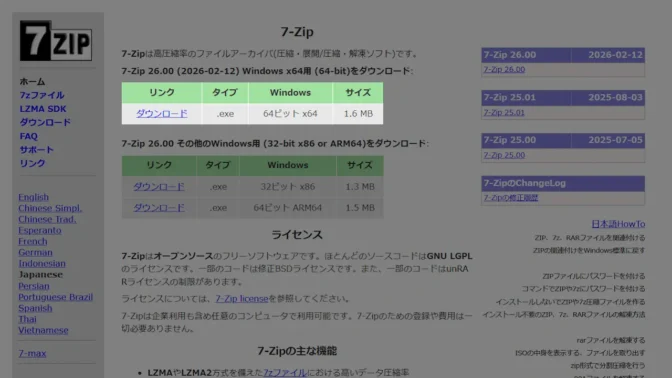Open the FAQ sidebar link
Image resolution: width=672 pixels, height=378 pixels.
28,136
